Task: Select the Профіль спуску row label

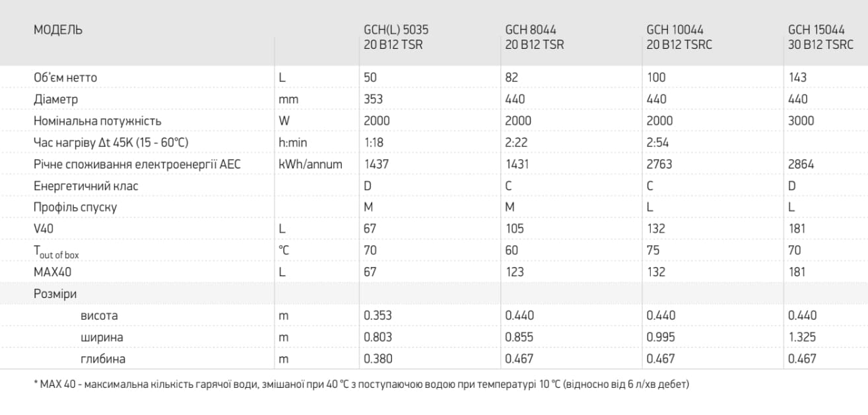Action: (75, 207)
